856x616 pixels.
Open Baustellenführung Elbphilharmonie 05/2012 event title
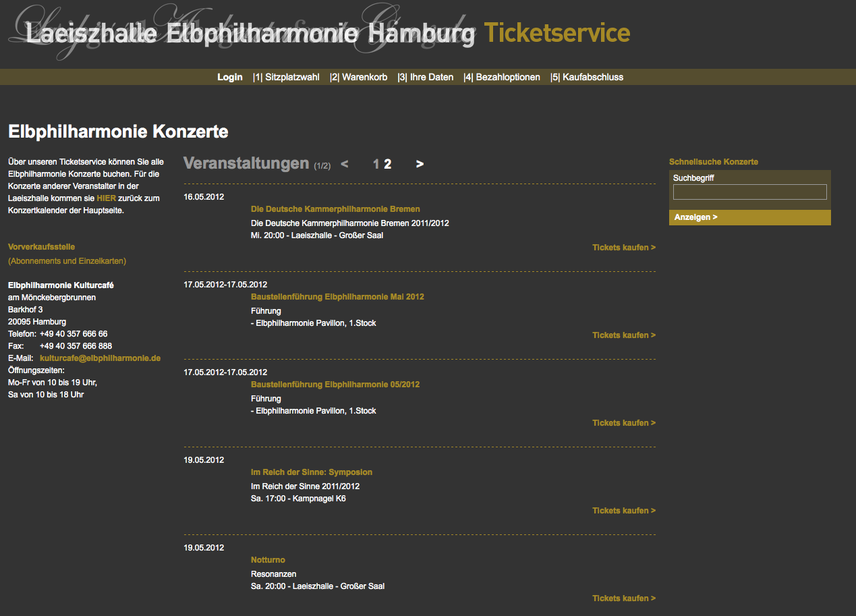(335, 385)
